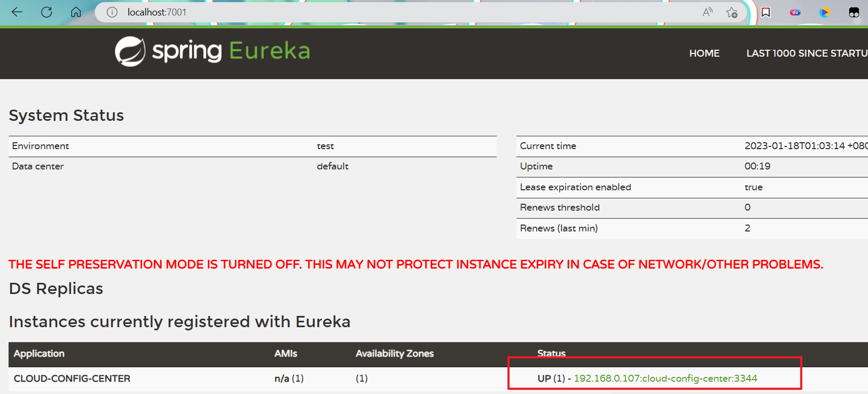
Task: Open the black square extension icon
Action: [854, 12]
